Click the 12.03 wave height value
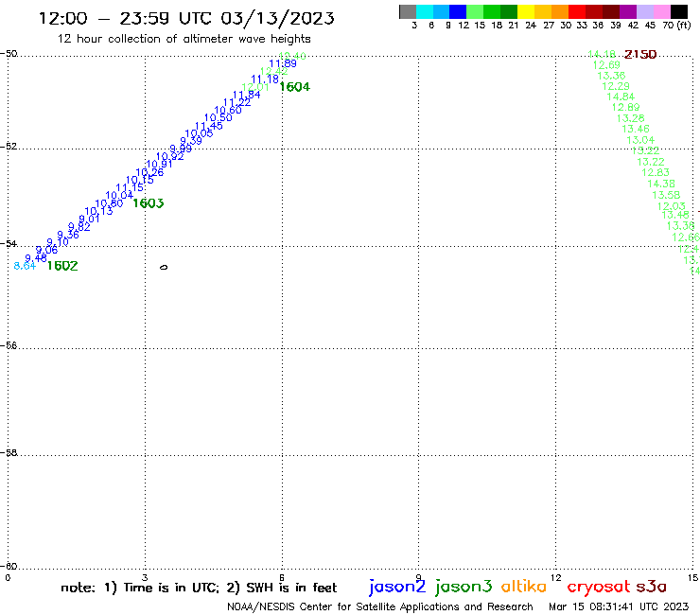700x615 pixels. (672, 206)
